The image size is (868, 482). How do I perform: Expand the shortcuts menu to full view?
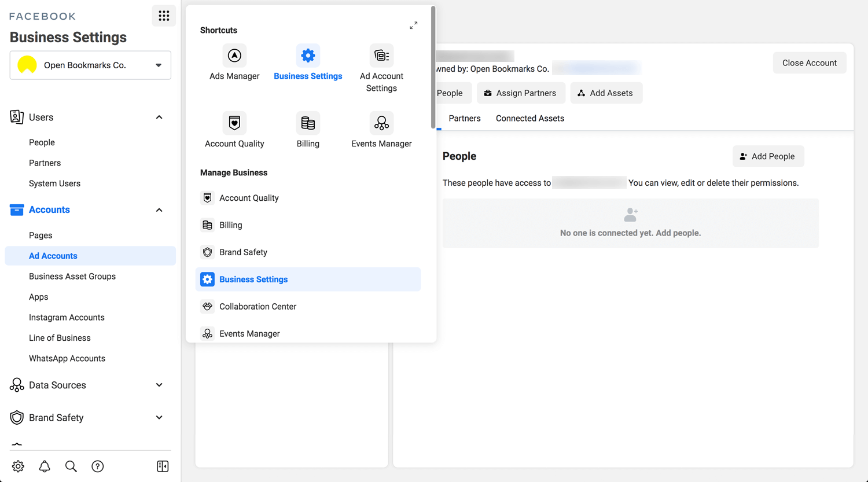point(414,25)
